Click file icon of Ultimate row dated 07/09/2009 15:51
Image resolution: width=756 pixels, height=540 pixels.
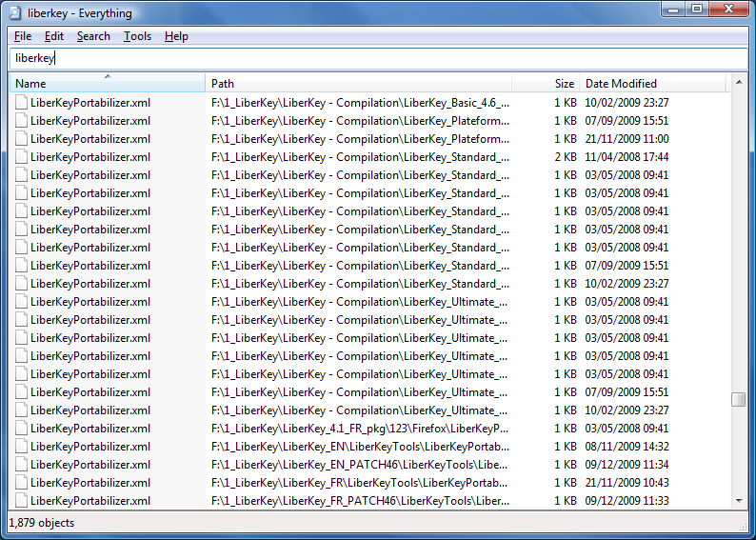[21, 392]
